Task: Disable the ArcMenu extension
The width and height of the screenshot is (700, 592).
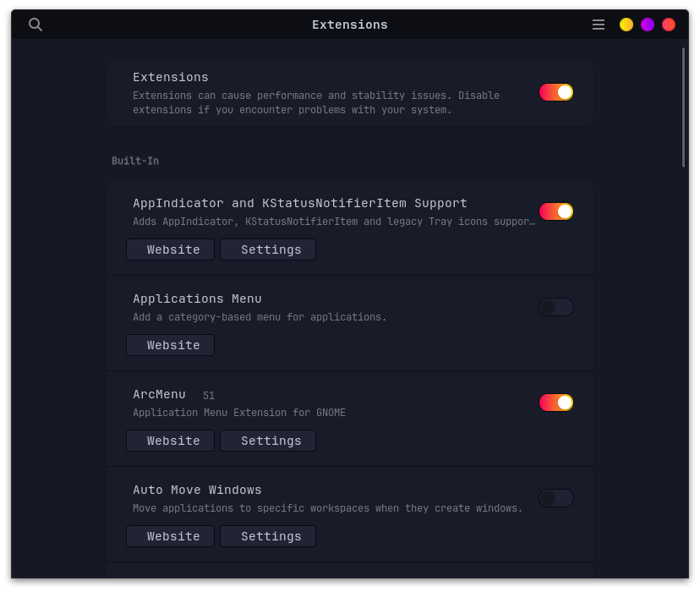Action: pos(555,403)
